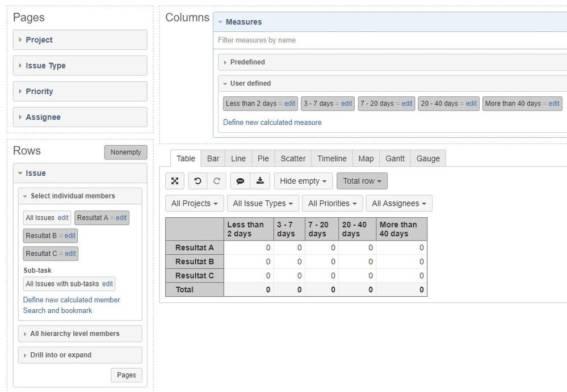Edit the Resultat A calculated member
This screenshot has width=567, height=392.
[121, 218]
